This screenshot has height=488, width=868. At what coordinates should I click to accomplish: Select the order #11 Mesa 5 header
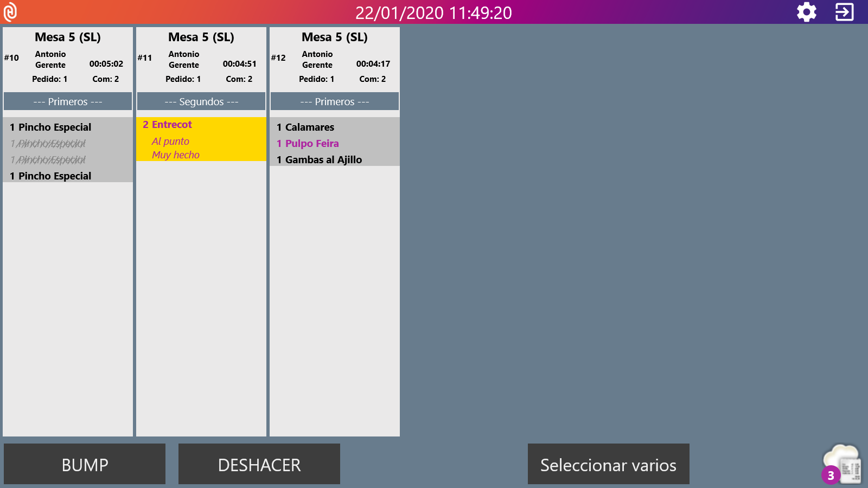coord(201,58)
